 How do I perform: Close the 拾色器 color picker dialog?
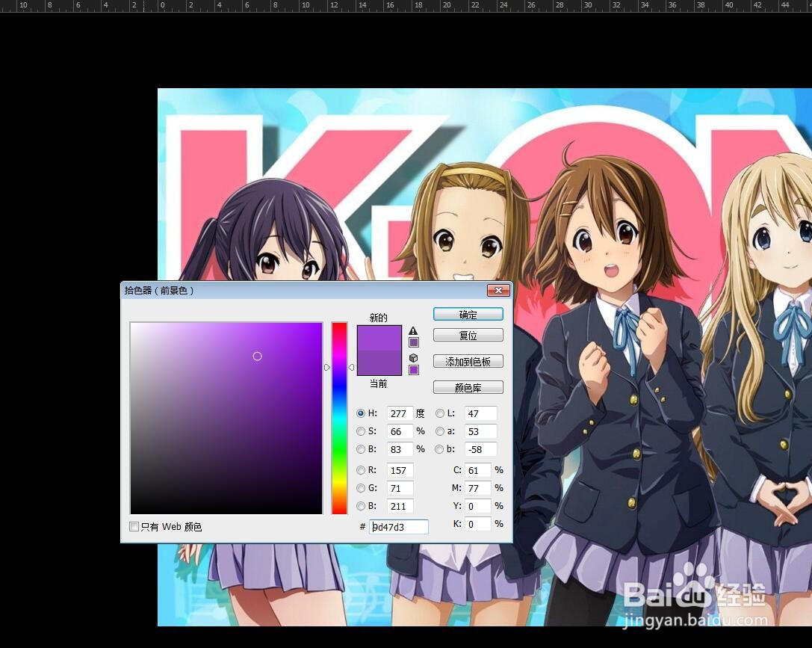click(499, 291)
